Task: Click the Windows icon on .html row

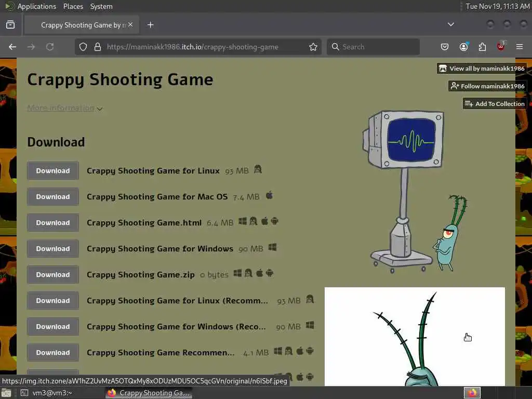Action: click(x=243, y=221)
